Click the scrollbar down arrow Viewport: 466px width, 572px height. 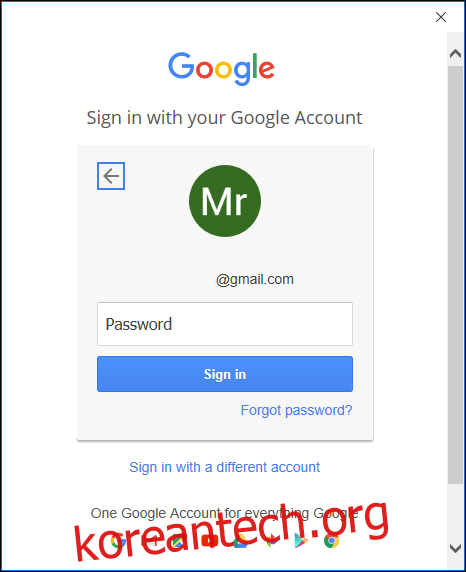click(455, 548)
